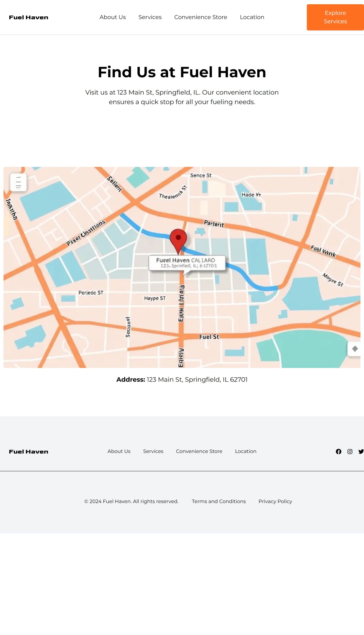Click Location link in footer
364x635 pixels.
(x=245, y=451)
